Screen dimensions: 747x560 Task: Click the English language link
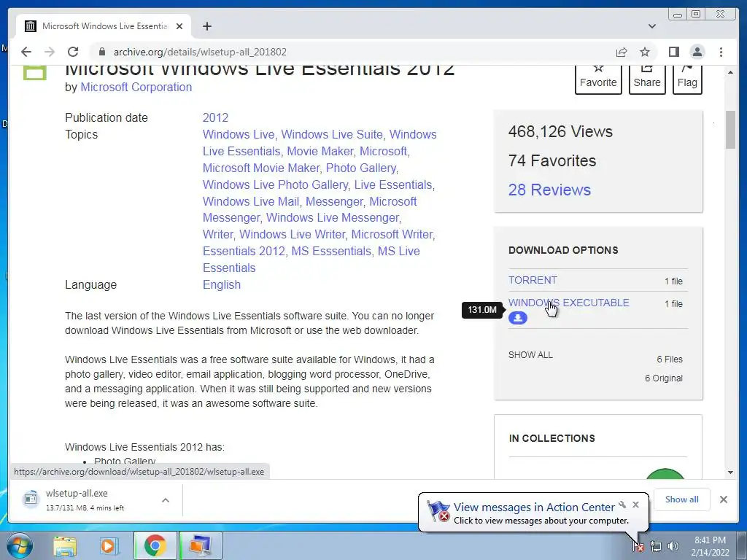pos(222,285)
